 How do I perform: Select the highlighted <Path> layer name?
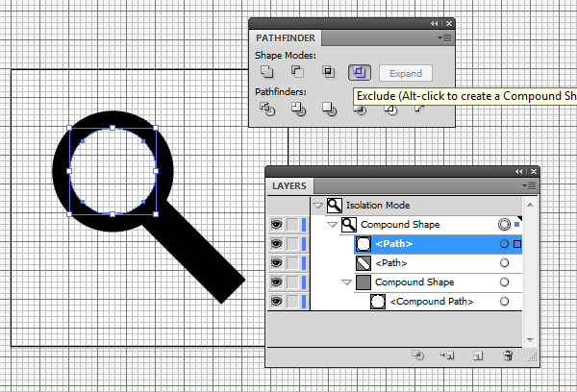(393, 244)
